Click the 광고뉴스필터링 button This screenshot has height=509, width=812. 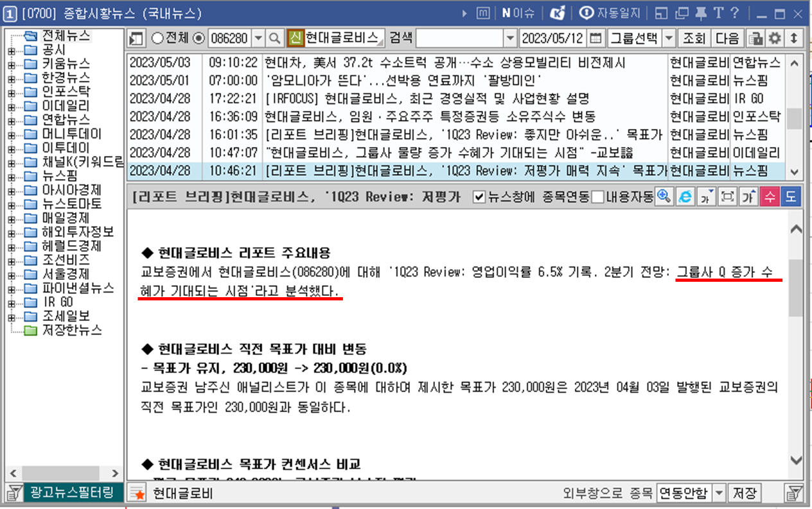(x=72, y=493)
